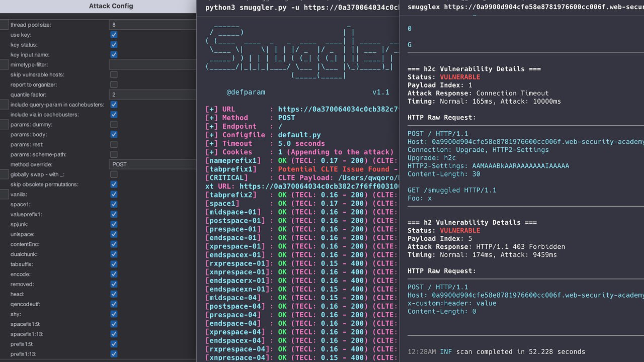Toggle the 'valueprefix1' checkbox
The height and width of the screenshot is (362, 644).
[x=114, y=214]
